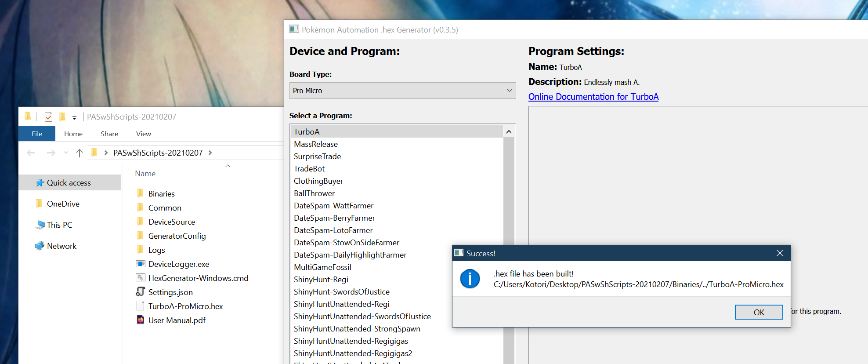The width and height of the screenshot is (868, 364).
Task: Click the Explorer Forward arrow
Action: click(51, 153)
